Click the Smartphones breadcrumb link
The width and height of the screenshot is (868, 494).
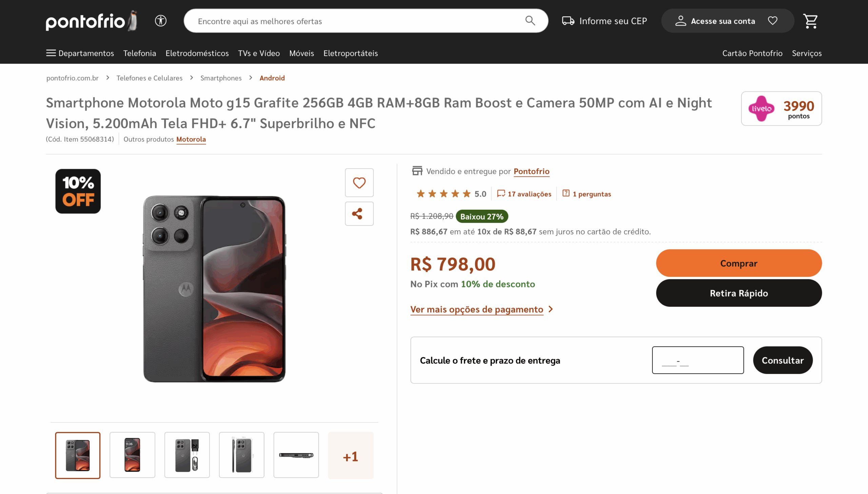(x=221, y=78)
